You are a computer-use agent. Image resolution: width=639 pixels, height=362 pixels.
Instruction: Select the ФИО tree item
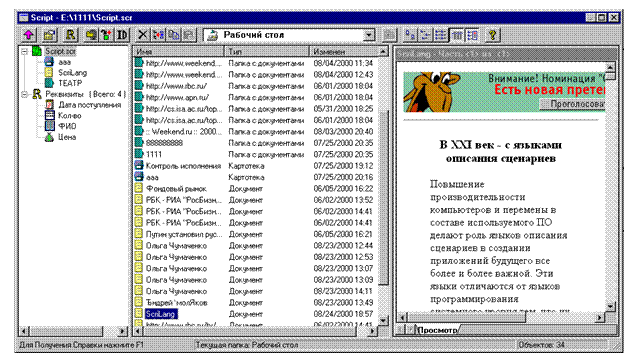click(67, 126)
